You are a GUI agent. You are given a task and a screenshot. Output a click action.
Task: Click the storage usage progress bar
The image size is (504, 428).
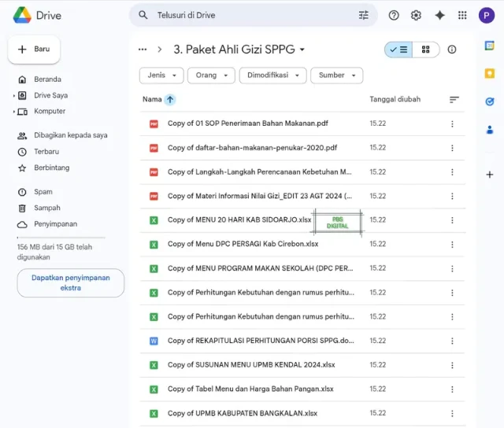click(x=61, y=237)
